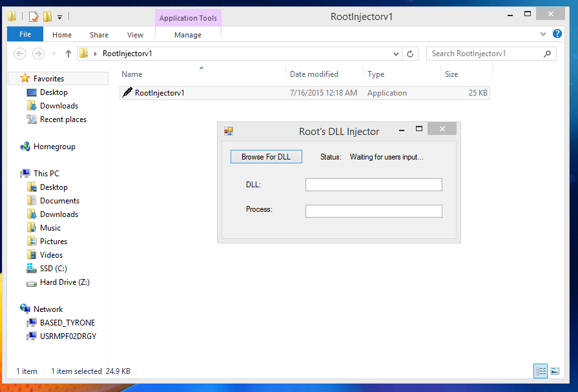Select SSD (C:) in navigation pane
This screenshot has height=392, width=578.
(x=53, y=269)
